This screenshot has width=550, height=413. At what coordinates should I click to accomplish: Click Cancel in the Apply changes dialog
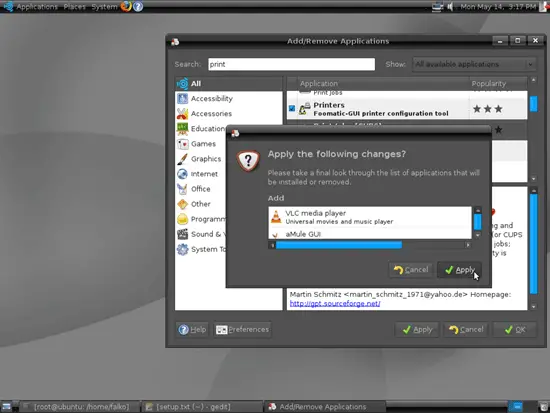411,270
